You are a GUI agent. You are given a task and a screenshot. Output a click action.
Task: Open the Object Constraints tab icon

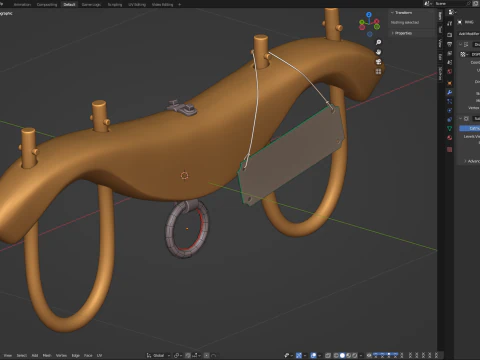(x=450, y=119)
